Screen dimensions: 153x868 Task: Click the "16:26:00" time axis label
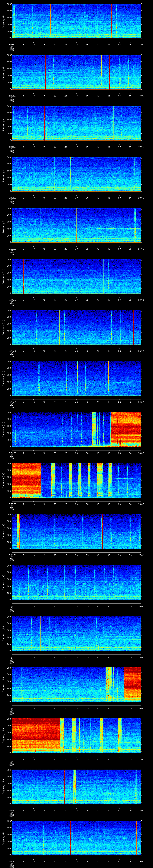pyautogui.click(x=12, y=555)
